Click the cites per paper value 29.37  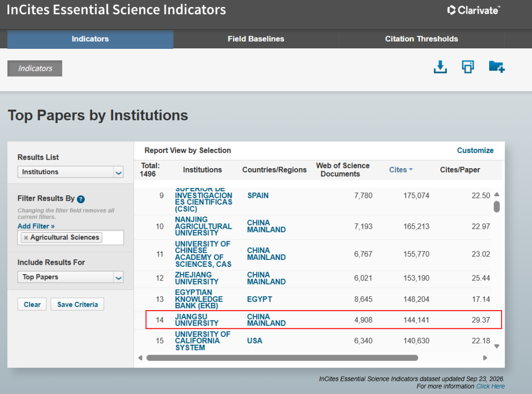[x=481, y=320]
